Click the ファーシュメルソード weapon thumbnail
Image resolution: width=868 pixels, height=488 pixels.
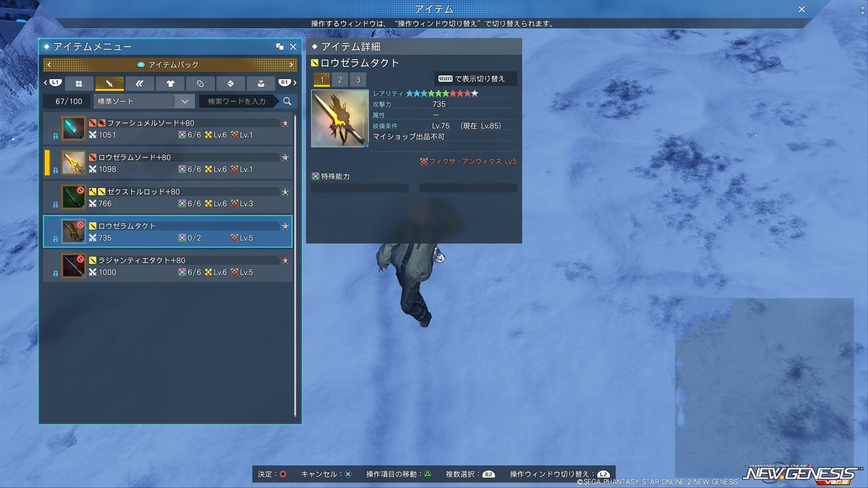pos(74,129)
